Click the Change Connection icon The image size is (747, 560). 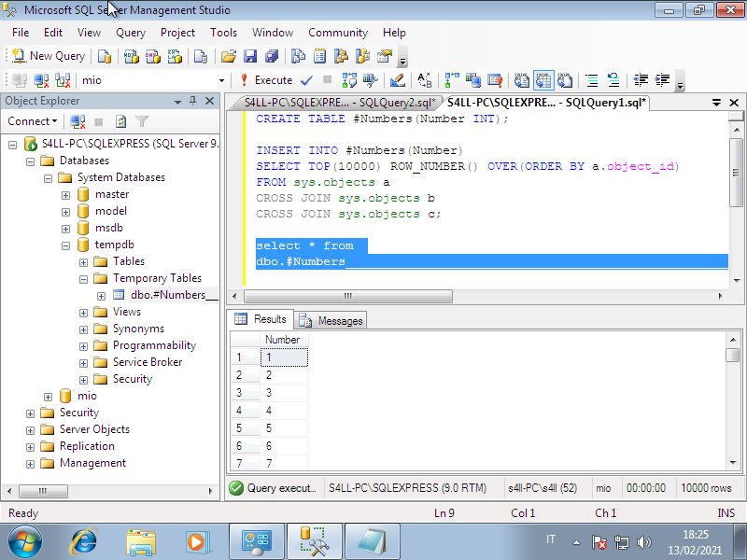pyautogui.click(x=63, y=80)
